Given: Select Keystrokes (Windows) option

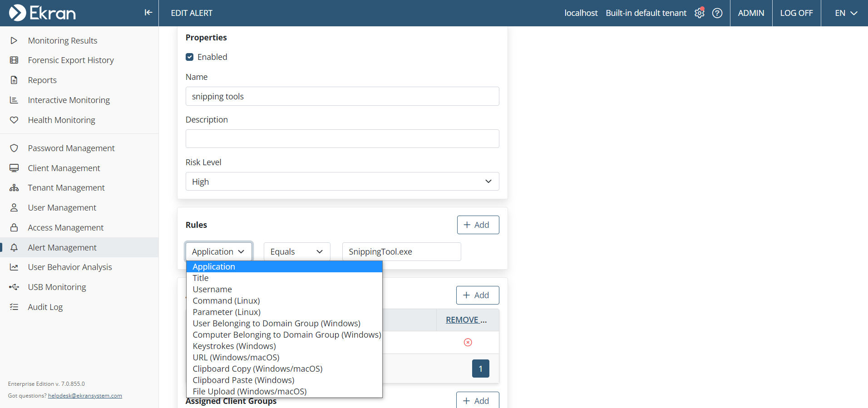Looking at the screenshot, I should point(284,346).
